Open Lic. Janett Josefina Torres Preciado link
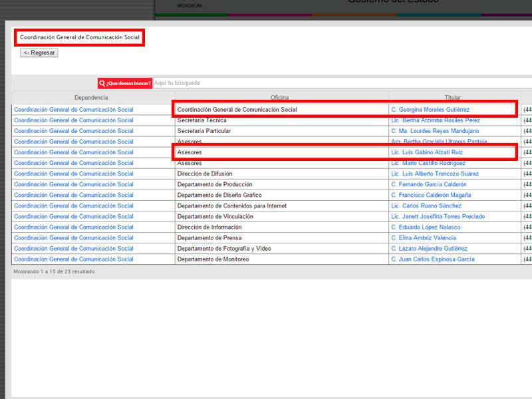Image resolution: width=532 pixels, height=399 pixels. [x=438, y=216]
